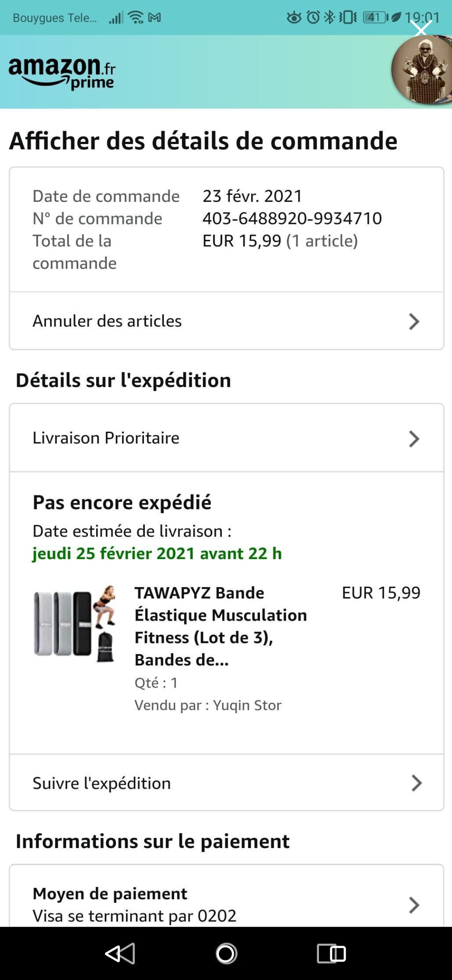Open Annuler des articles option
Viewport: 452px width, 980px height.
[107, 321]
